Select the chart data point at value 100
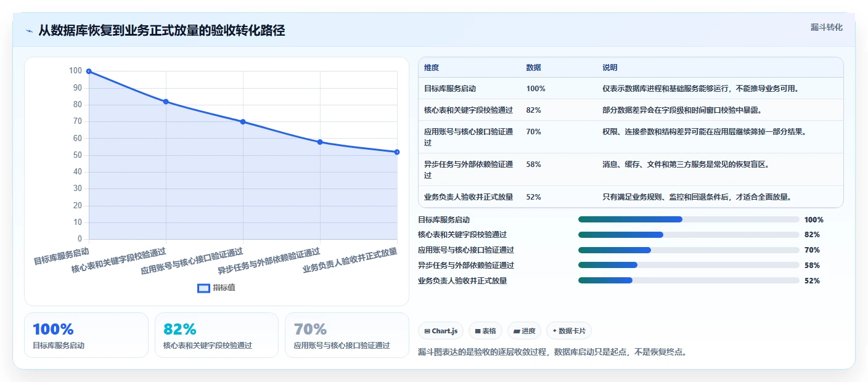Image resolution: width=868 pixels, height=382 pixels. pos(89,71)
